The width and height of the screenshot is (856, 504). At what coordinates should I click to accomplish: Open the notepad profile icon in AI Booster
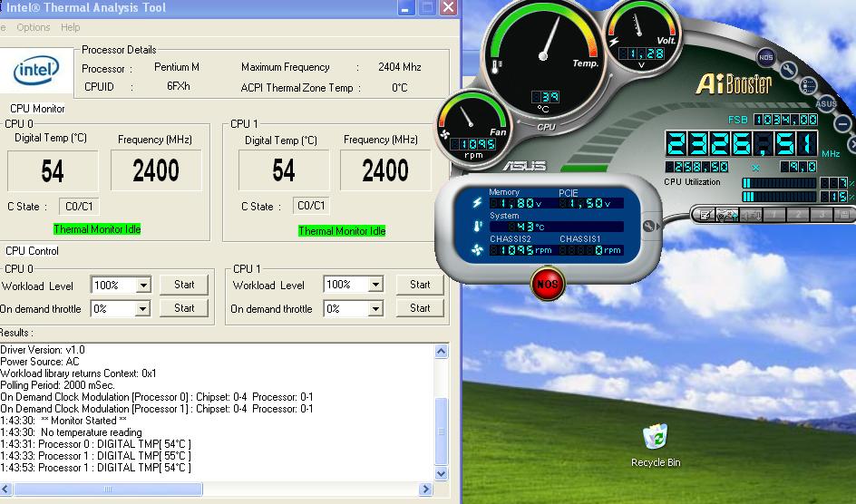(x=705, y=215)
